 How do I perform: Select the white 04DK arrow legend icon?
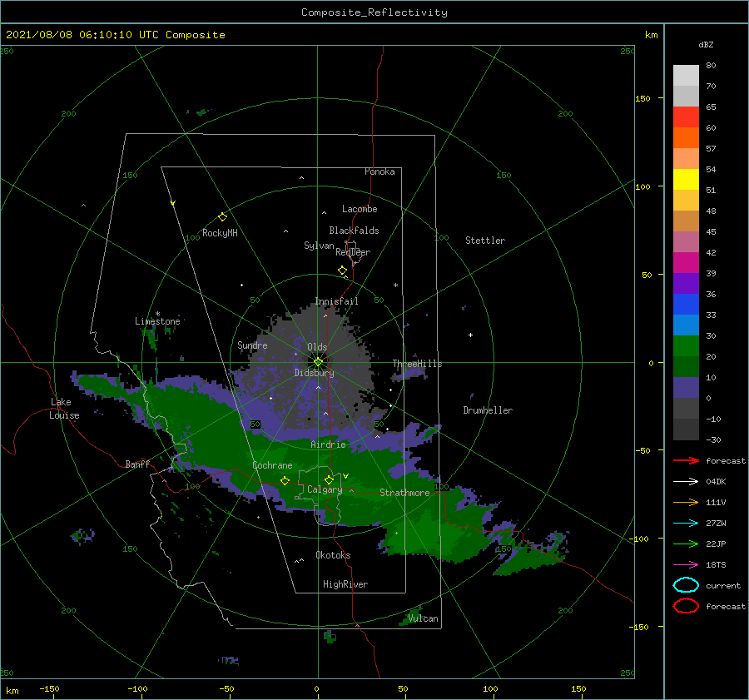[686, 482]
